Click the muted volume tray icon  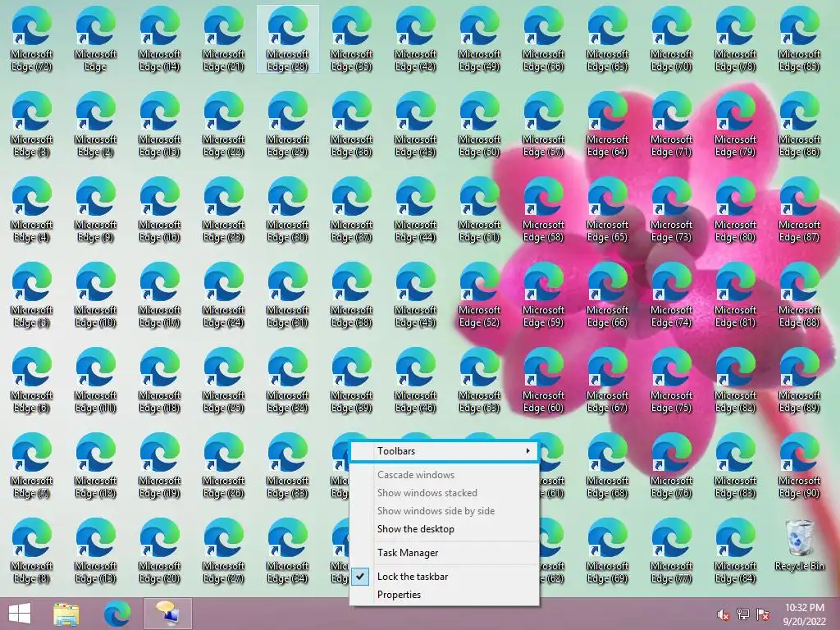(x=723, y=614)
